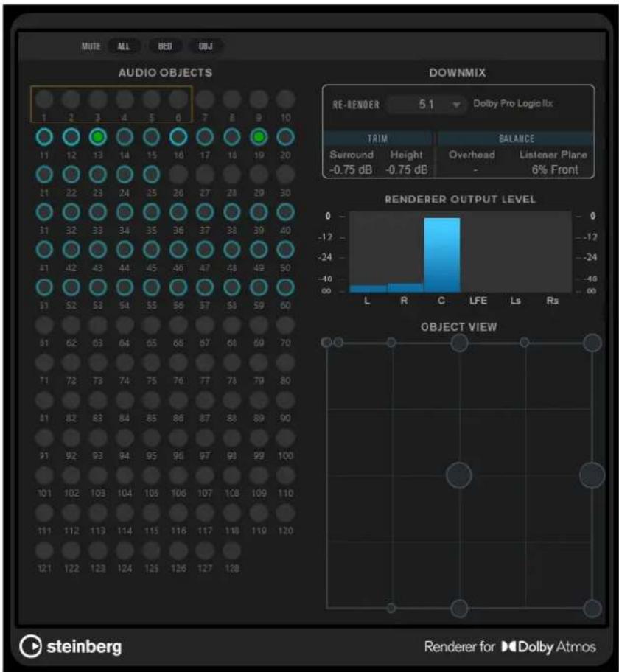The width and height of the screenshot is (619, 672).
Task: Click inactive audio object circle 128
Action: click(x=232, y=550)
